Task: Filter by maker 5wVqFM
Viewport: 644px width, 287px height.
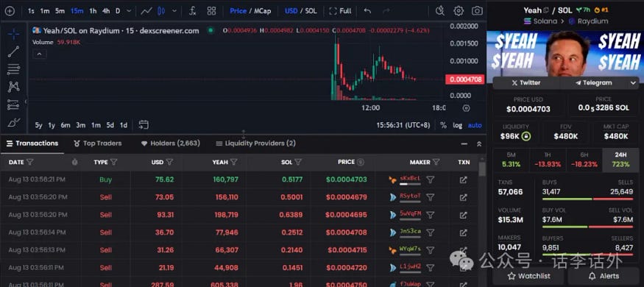Action: click(430, 215)
